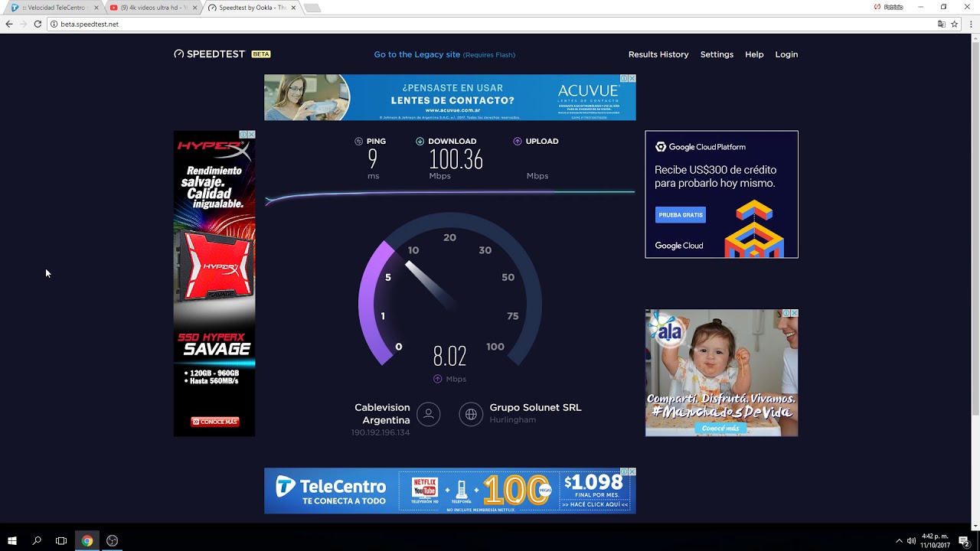The width and height of the screenshot is (980, 551).
Task: Click the Chrome icon in the taskbar
Action: 87,541
